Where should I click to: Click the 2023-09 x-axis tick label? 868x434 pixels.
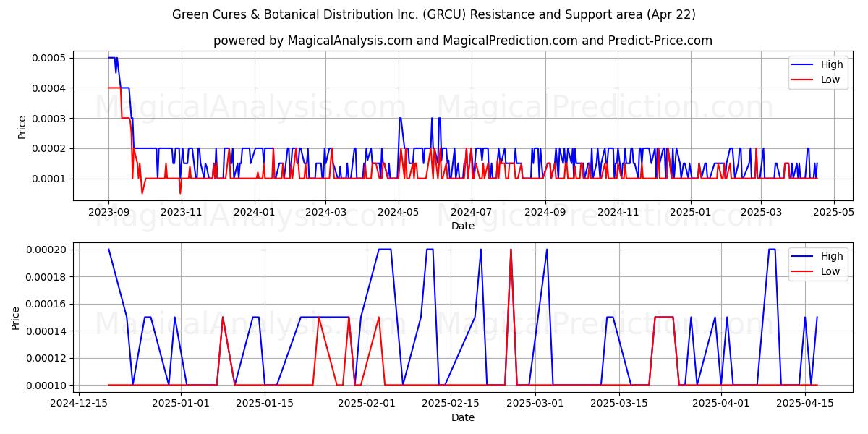coord(109,212)
